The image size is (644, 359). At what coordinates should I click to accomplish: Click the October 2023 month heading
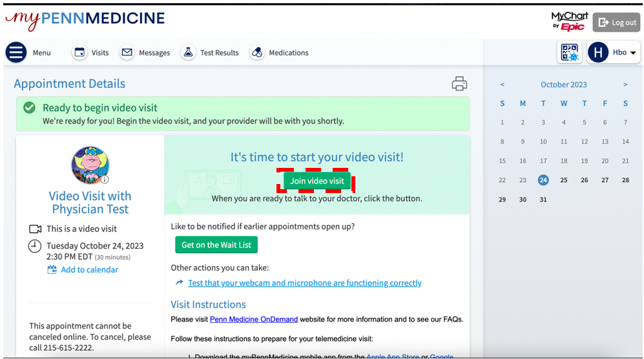tap(563, 84)
